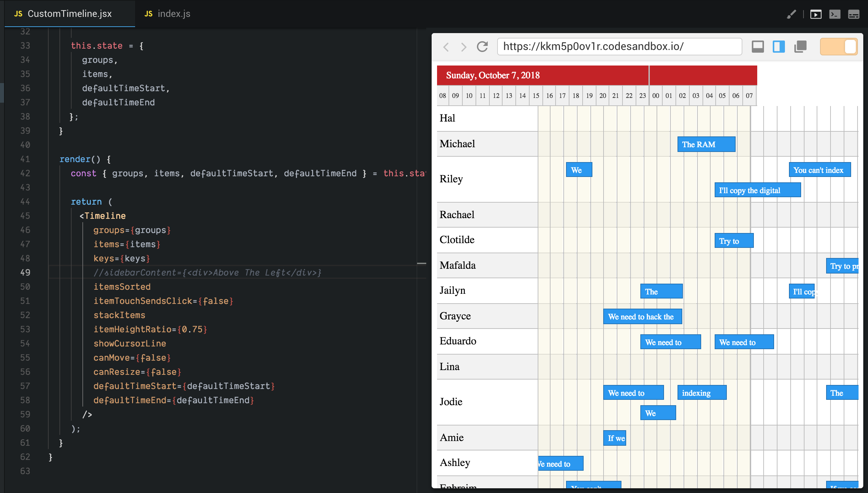Image resolution: width=868 pixels, height=493 pixels.
Task: Open the browser preview pane icon
Action: [816, 14]
